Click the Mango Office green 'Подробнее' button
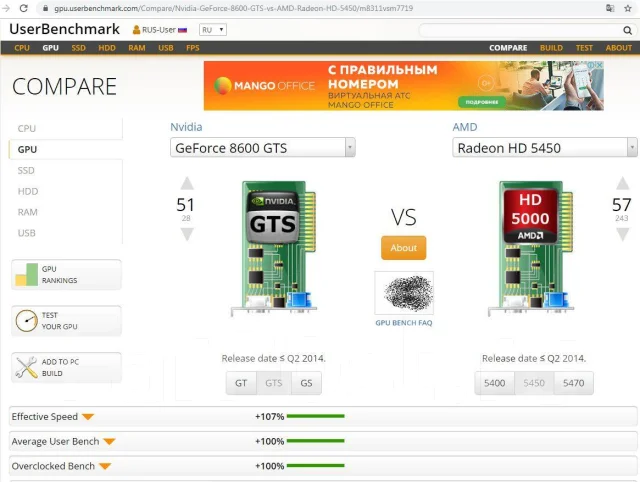Image resolution: width=640 pixels, height=482 pixels. [482, 102]
